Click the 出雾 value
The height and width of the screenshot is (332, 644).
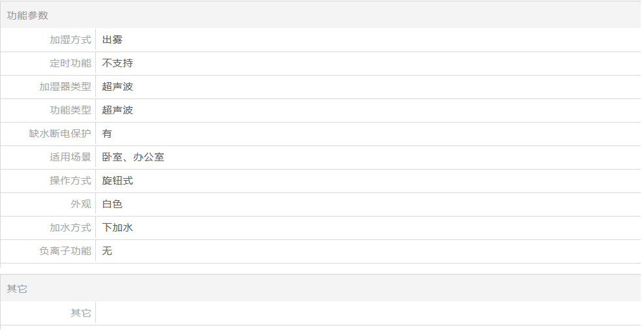click(x=112, y=40)
